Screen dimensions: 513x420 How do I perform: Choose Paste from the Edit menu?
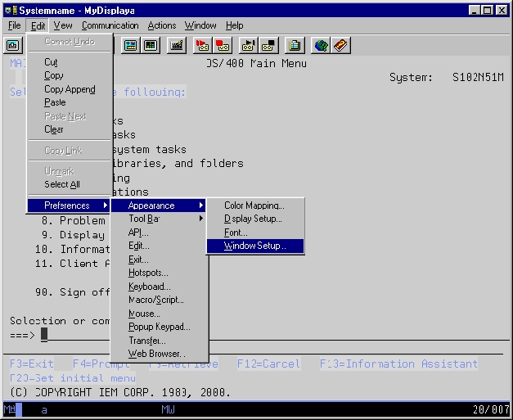[70, 102]
